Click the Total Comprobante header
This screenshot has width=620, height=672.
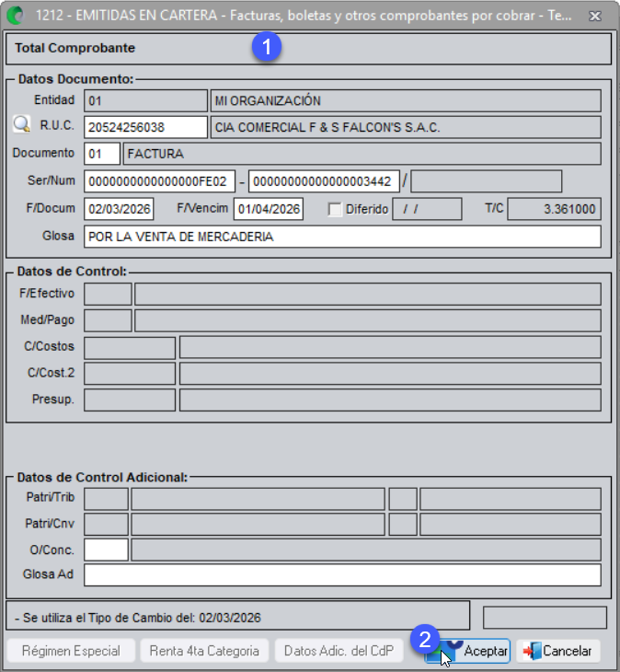75,48
